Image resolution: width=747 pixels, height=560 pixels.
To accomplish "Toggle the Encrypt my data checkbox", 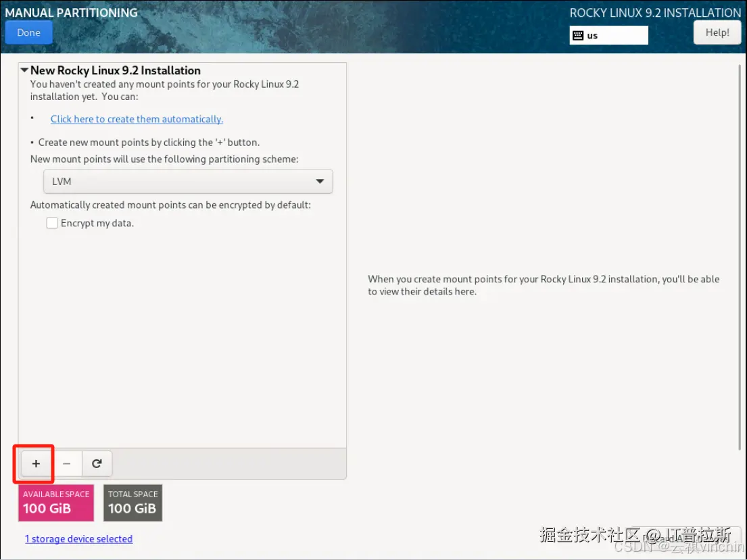I will pos(52,223).
